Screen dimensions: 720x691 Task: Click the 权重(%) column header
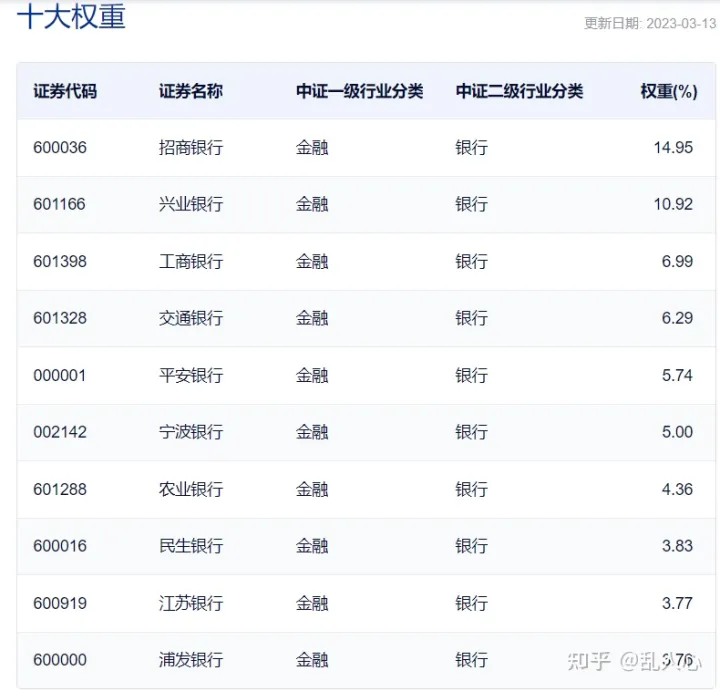[x=669, y=91]
